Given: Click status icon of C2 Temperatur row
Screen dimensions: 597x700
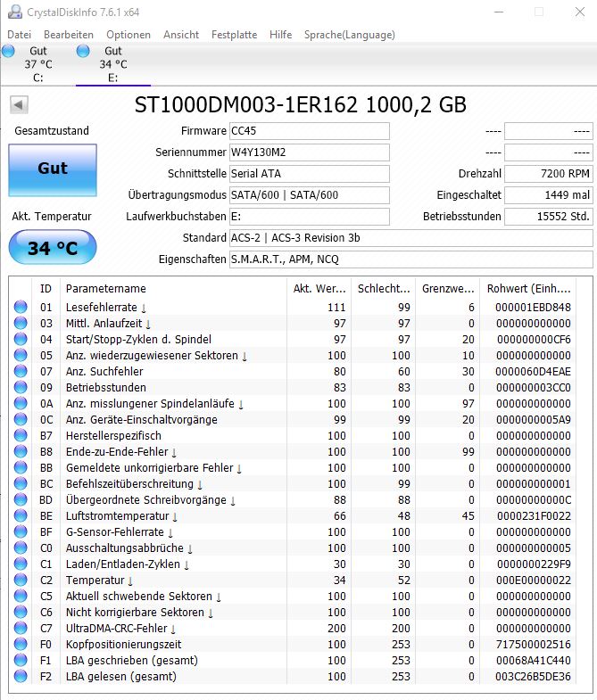Looking at the screenshot, I should point(21,581).
